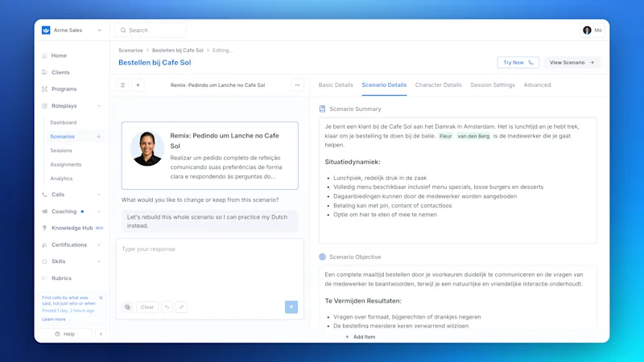Collapse the Roleplays section

click(x=99, y=106)
